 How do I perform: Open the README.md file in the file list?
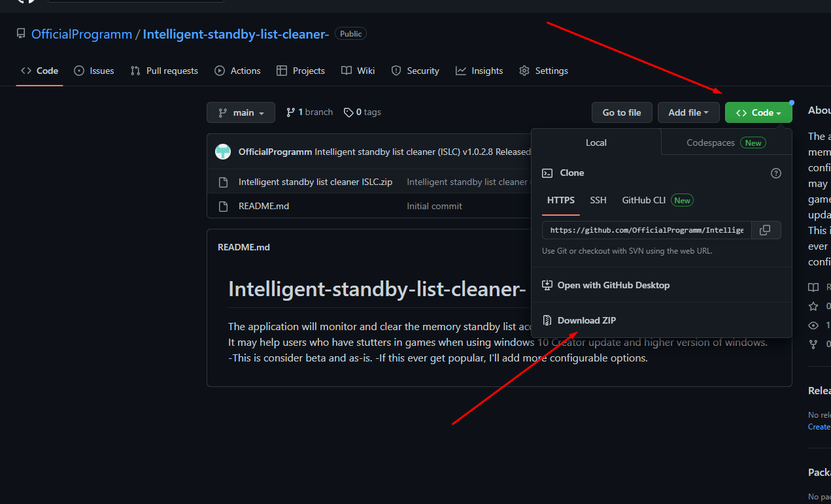point(263,206)
